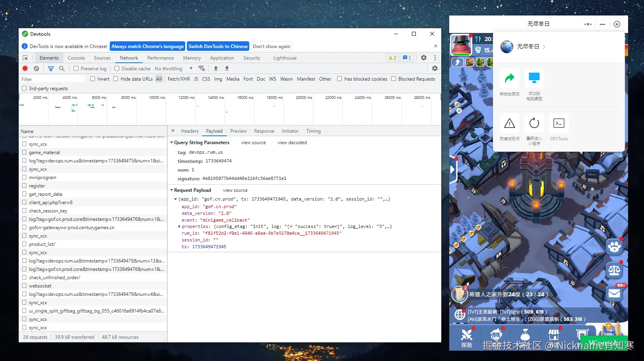
Task: Open the No throttling dropdown
Action: 174,69
